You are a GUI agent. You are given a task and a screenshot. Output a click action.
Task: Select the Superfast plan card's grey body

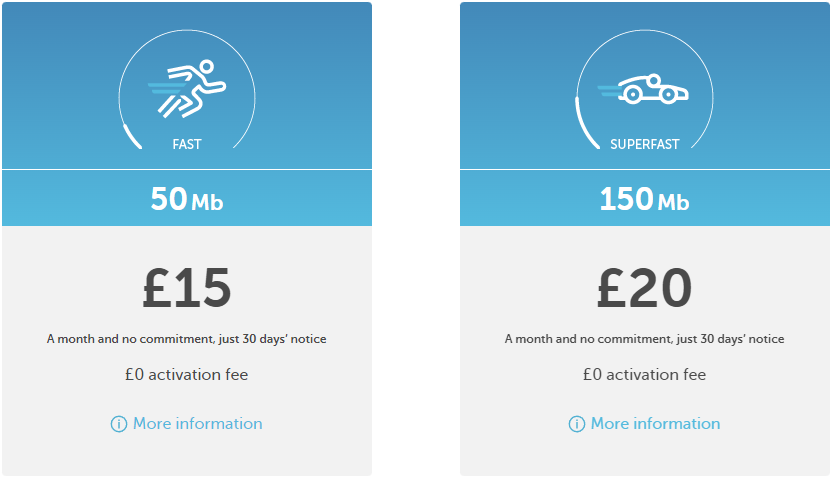(644, 351)
